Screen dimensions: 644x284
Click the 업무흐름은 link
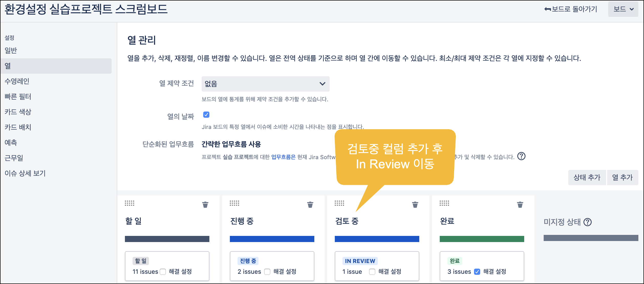click(x=283, y=157)
